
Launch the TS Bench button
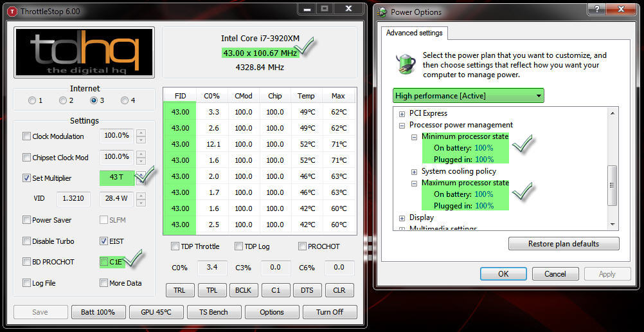coord(214,312)
